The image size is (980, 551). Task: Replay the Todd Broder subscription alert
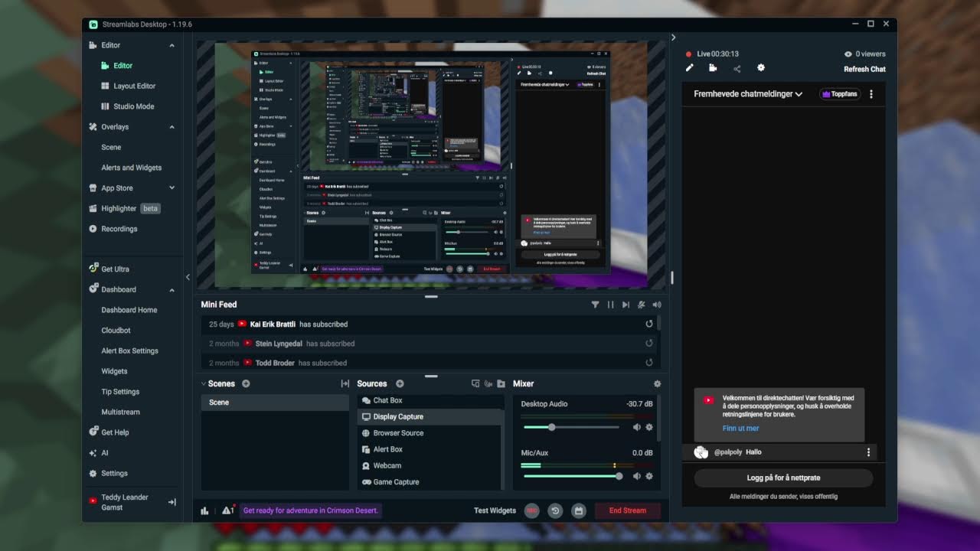[649, 363]
